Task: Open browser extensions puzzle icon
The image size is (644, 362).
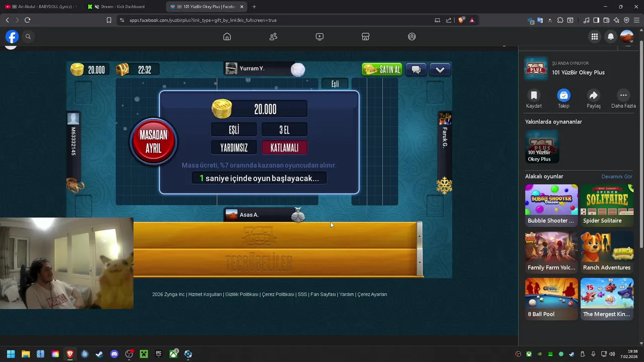Action: 560,20
